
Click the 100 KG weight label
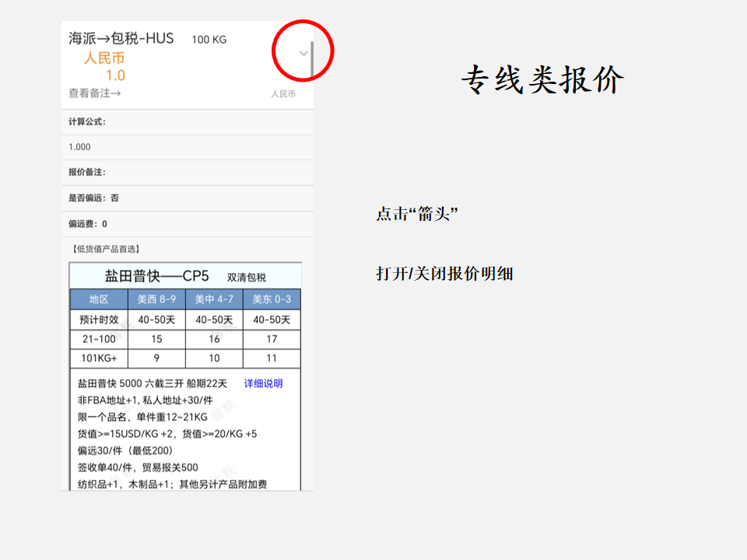point(209,40)
